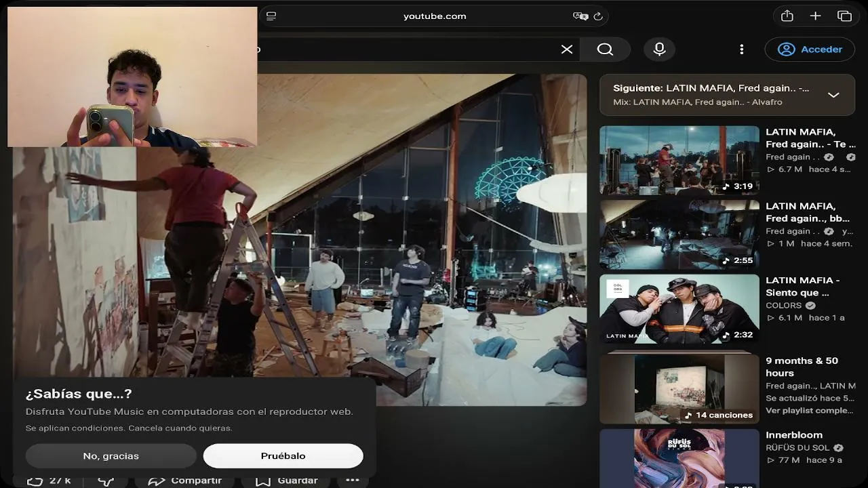Viewport: 868px width, 488px height.
Task: Dislike the video with the thumbs-down
Action: coord(106,481)
